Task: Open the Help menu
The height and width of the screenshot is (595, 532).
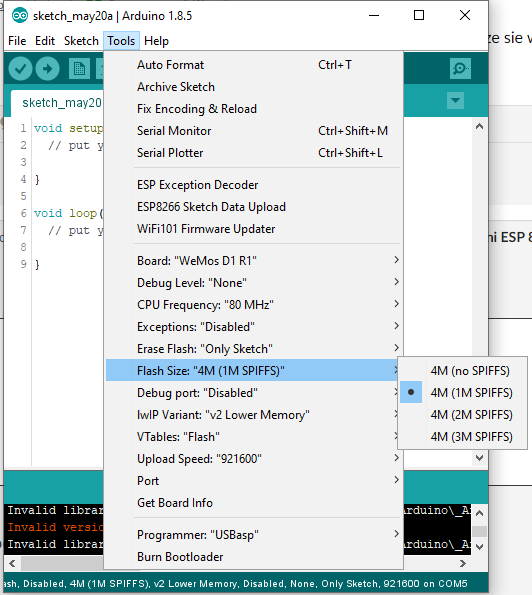Action: (156, 41)
